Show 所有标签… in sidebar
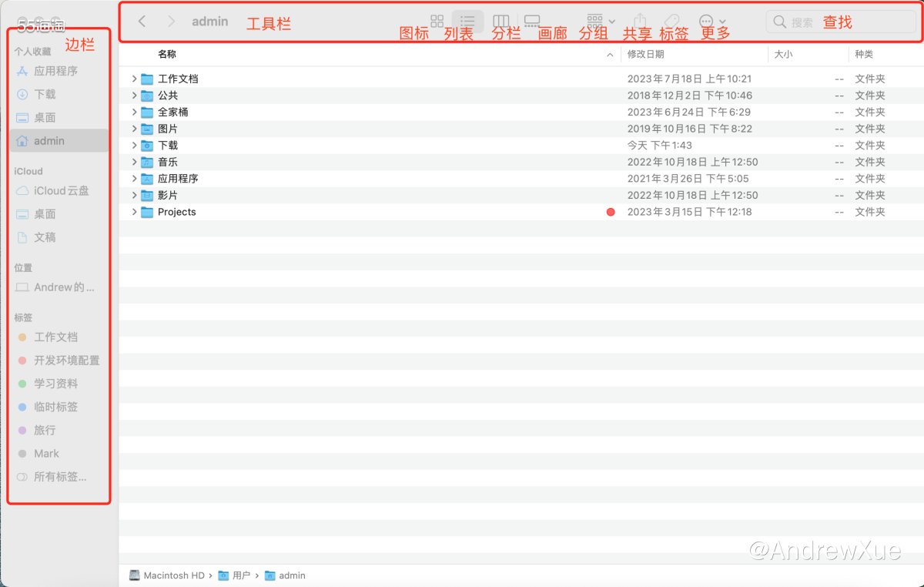924x587 pixels. 59,477
